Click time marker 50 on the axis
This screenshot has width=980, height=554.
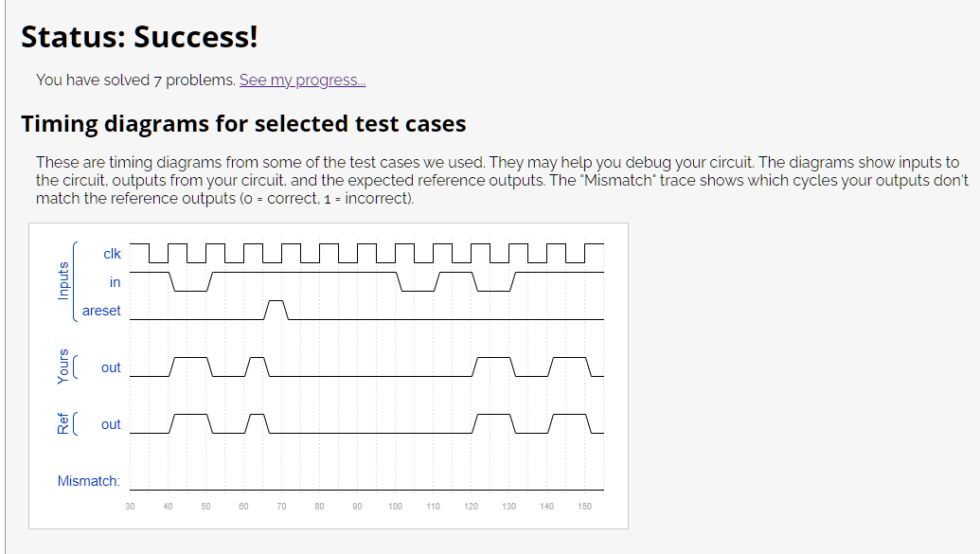pos(205,507)
